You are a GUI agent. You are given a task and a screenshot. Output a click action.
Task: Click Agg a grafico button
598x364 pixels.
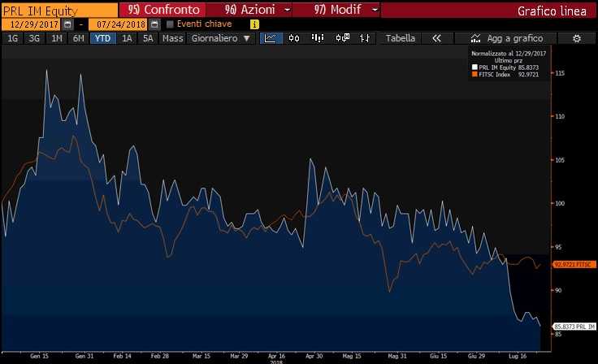click(x=505, y=38)
